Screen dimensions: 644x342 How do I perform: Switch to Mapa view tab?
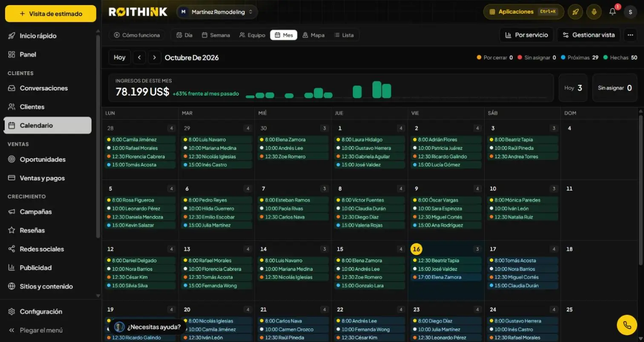pos(313,35)
